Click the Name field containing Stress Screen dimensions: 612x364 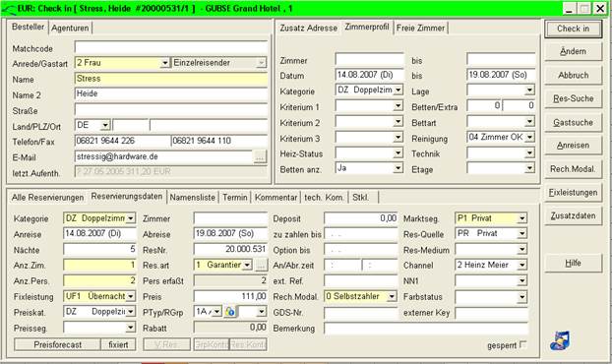coord(171,79)
